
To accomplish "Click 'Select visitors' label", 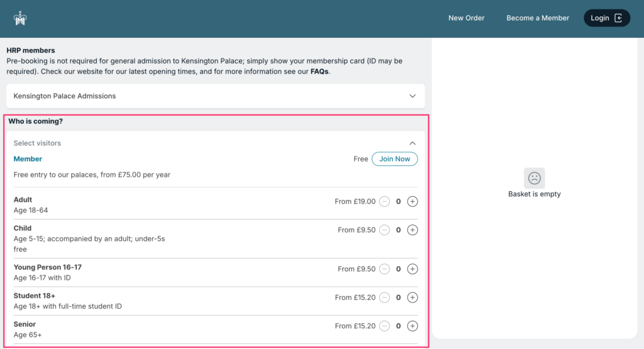I will [x=37, y=143].
